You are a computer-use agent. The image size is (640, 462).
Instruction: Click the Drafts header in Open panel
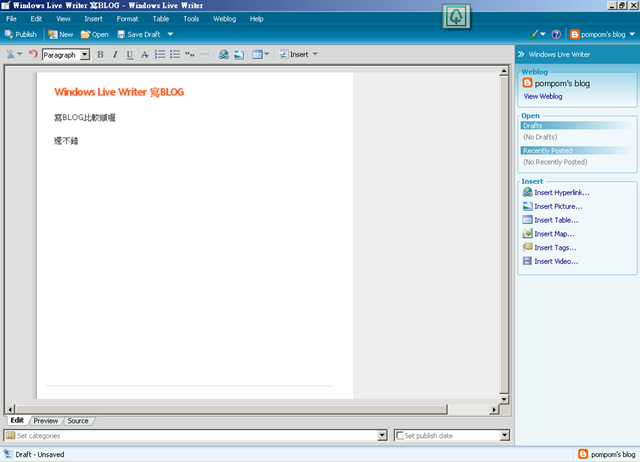click(576, 126)
